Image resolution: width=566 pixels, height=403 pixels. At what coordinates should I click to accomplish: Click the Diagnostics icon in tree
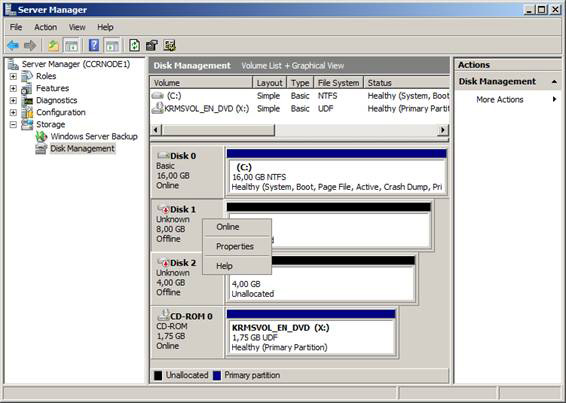coord(27,100)
